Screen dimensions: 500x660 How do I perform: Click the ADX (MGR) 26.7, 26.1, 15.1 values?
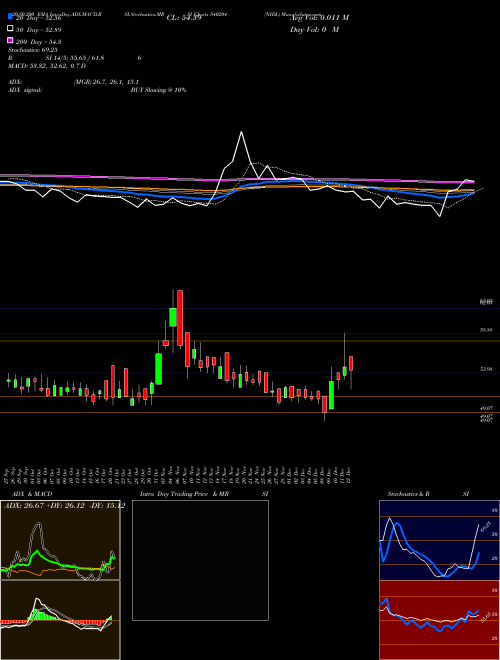tap(106, 82)
